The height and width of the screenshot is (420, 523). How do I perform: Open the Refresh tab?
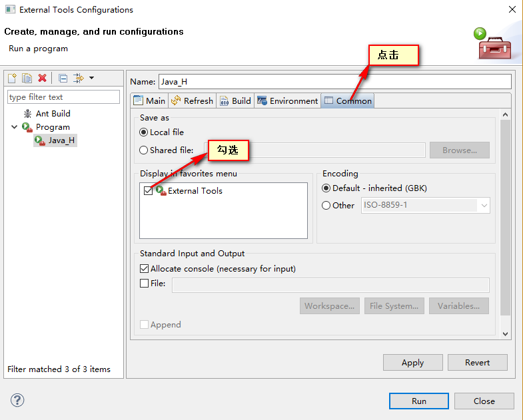(x=193, y=101)
